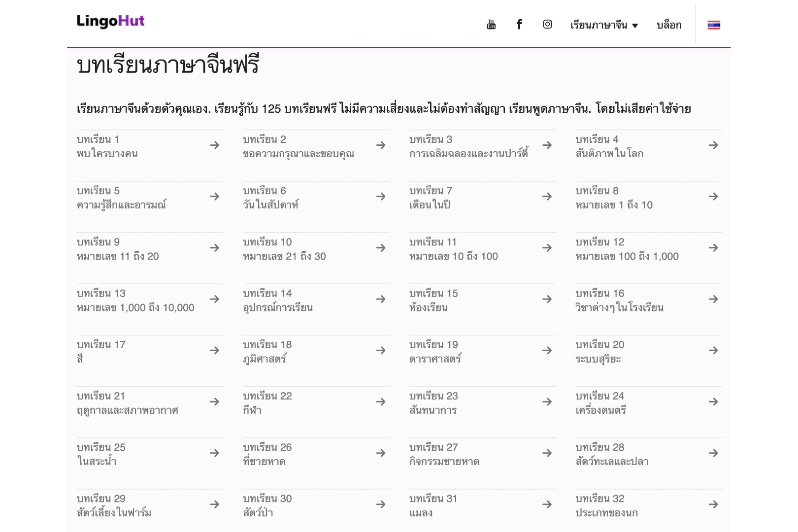
Task: Click arrow icon for บทเรียน 18
Action: 381,350
